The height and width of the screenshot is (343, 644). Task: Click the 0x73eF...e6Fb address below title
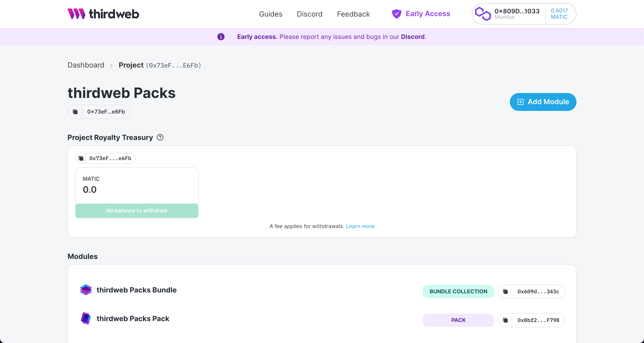click(x=106, y=112)
